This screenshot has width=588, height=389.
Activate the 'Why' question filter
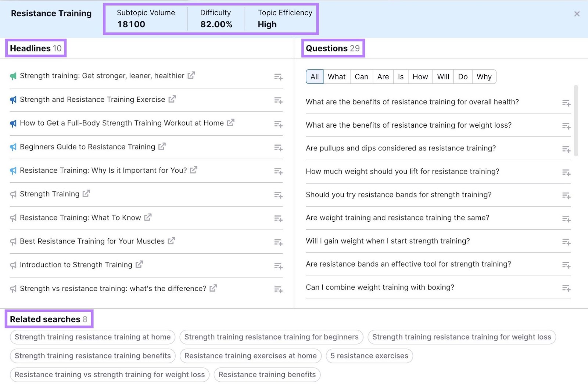pos(484,76)
